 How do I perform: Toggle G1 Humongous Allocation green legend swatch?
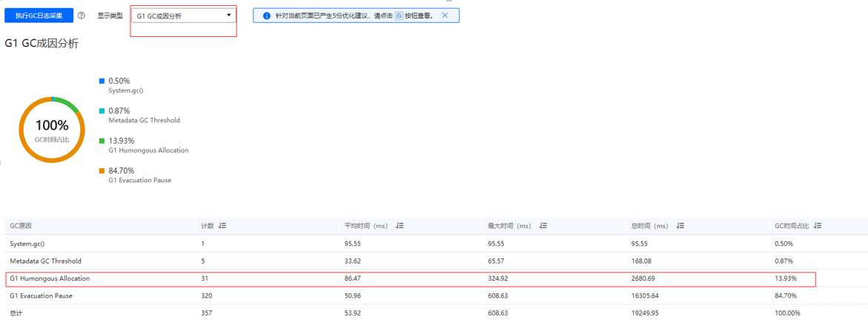(x=102, y=141)
